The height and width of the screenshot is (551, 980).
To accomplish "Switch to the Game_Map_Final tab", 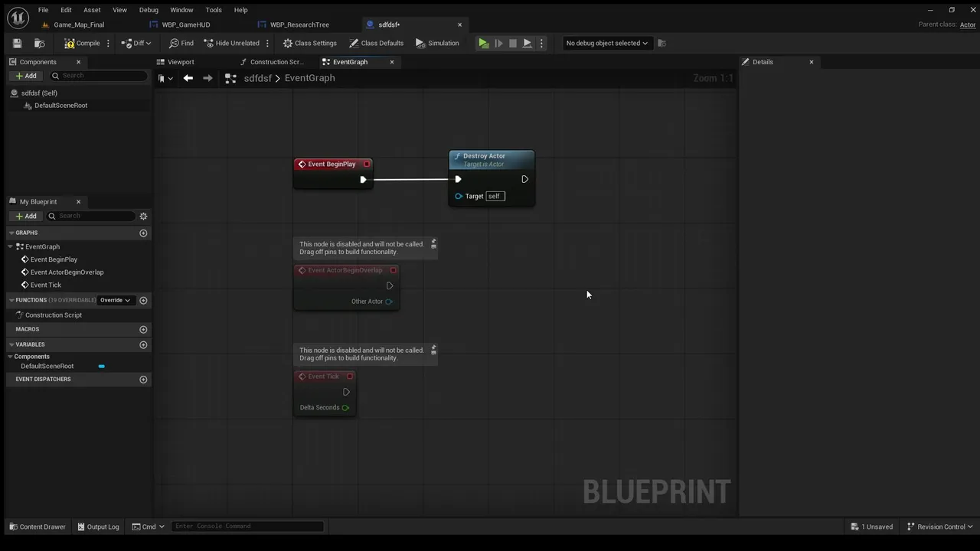I will point(79,24).
